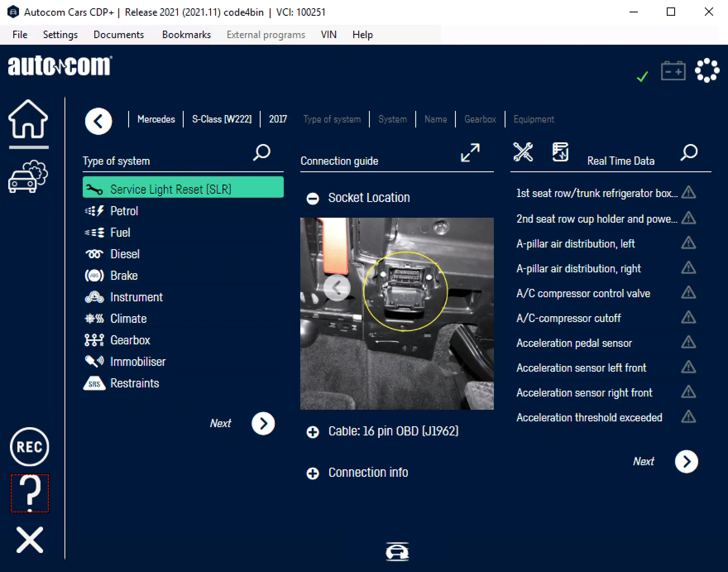Click the 2017 year breadcrumb

point(278,119)
